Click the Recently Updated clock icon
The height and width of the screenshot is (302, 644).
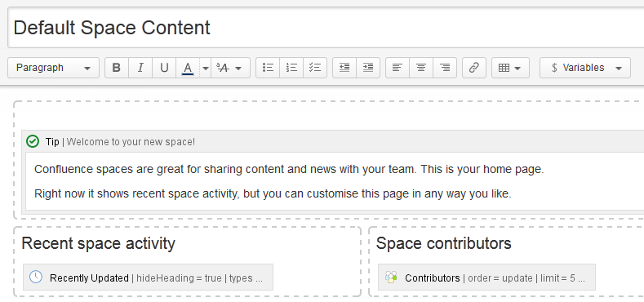[36, 277]
